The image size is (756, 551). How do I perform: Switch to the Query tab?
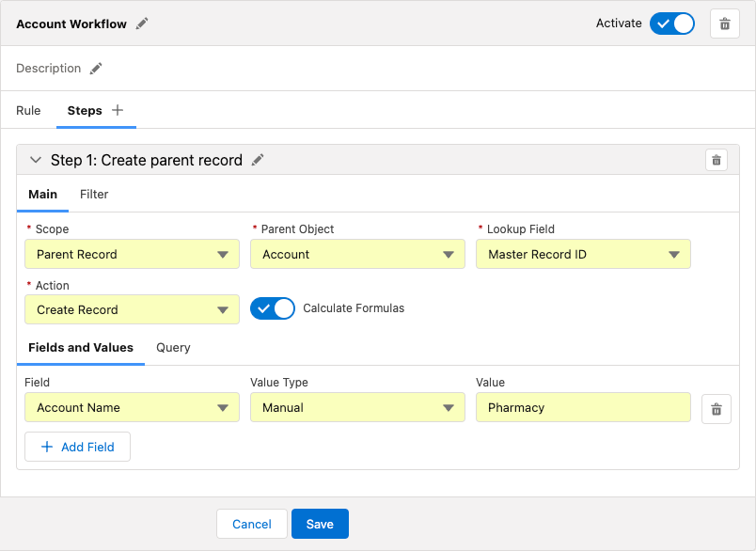click(x=173, y=347)
